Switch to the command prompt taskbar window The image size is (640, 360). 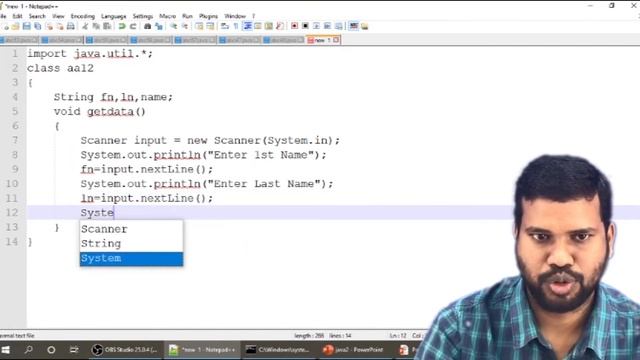[x=278, y=350]
